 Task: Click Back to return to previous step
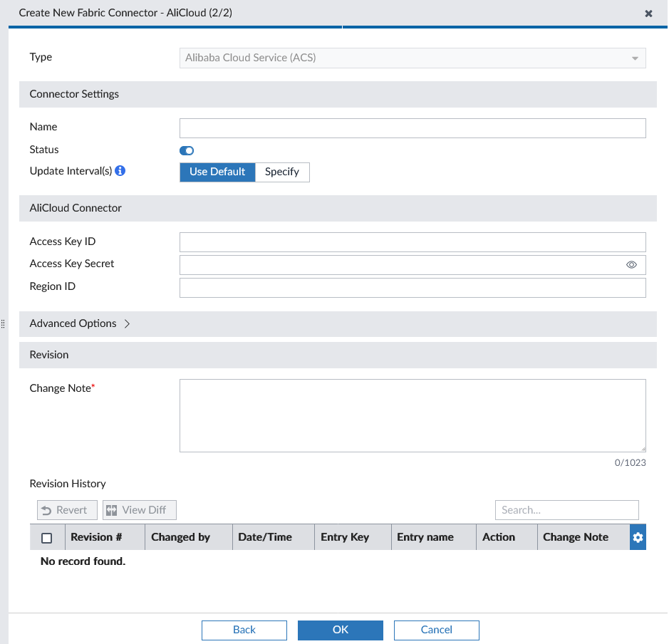(x=244, y=630)
